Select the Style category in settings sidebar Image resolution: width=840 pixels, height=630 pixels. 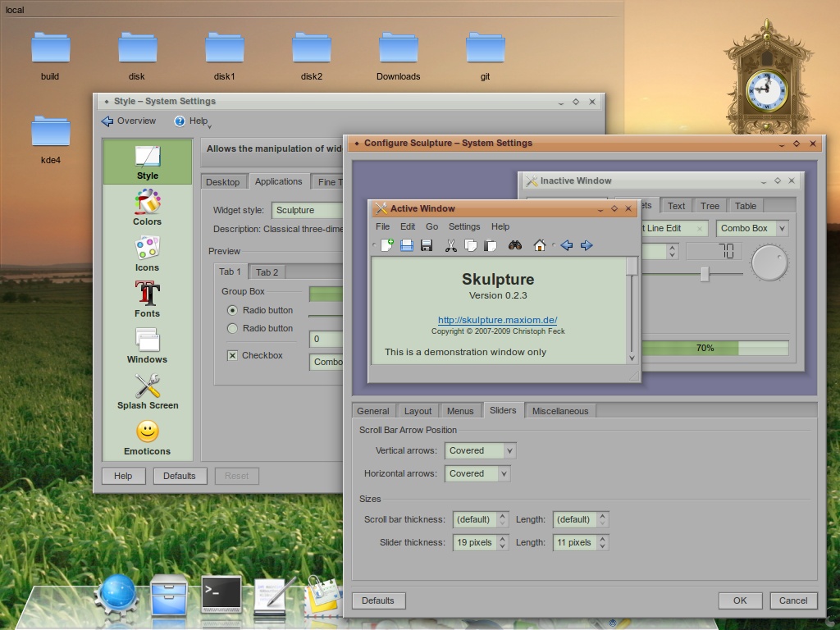click(x=148, y=162)
